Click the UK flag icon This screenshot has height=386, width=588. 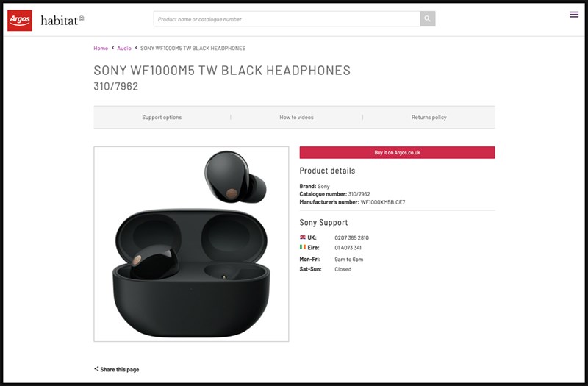coord(303,237)
